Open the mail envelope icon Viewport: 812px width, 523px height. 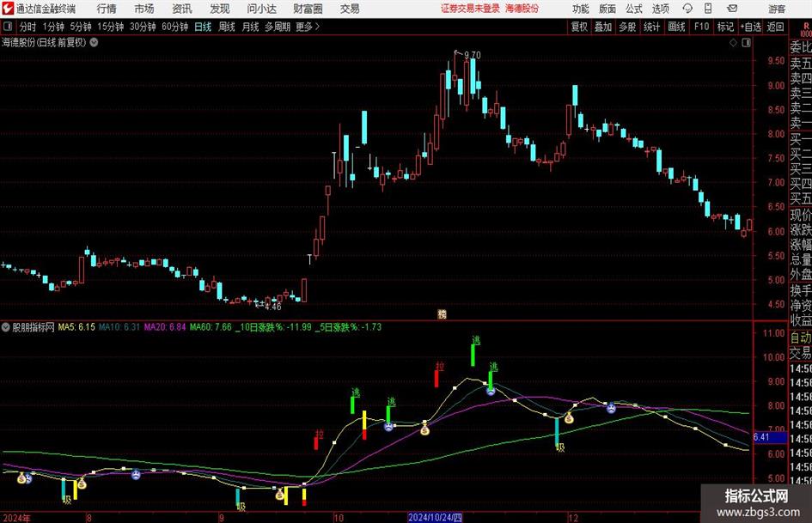coord(732,9)
